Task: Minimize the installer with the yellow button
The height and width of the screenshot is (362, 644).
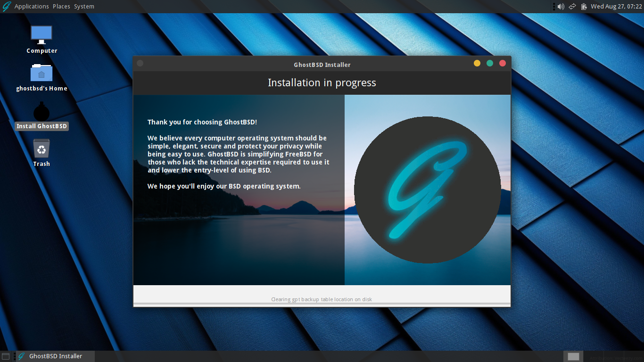Action: pyautogui.click(x=477, y=63)
